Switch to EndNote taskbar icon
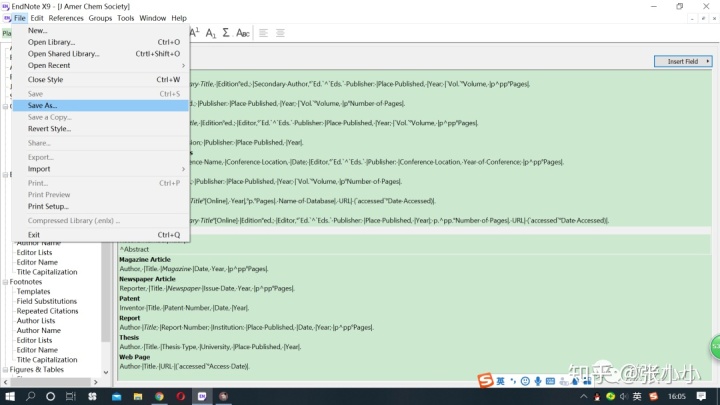 pyautogui.click(x=202, y=396)
